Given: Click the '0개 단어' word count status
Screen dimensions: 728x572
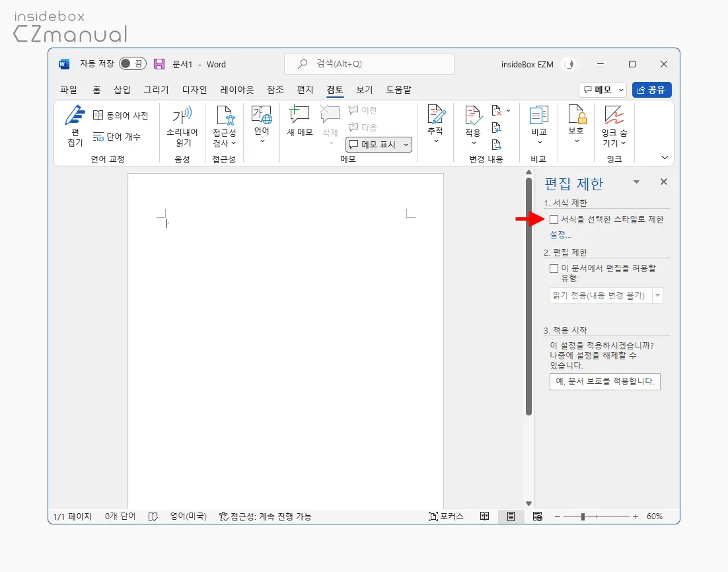Looking at the screenshot, I should (120, 517).
